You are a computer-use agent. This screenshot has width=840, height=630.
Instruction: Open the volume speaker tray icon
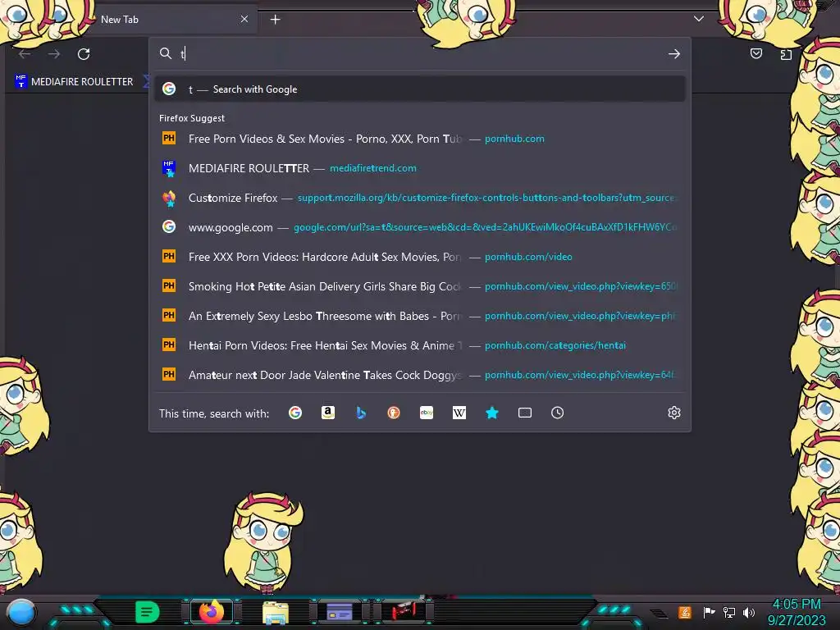coord(749,612)
